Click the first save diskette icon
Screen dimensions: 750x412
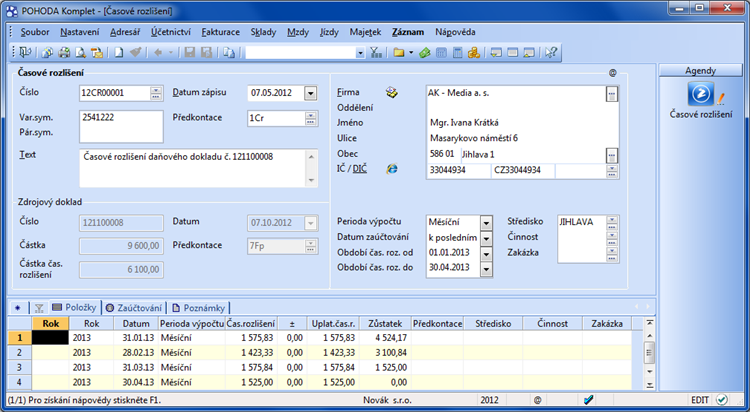click(190, 53)
